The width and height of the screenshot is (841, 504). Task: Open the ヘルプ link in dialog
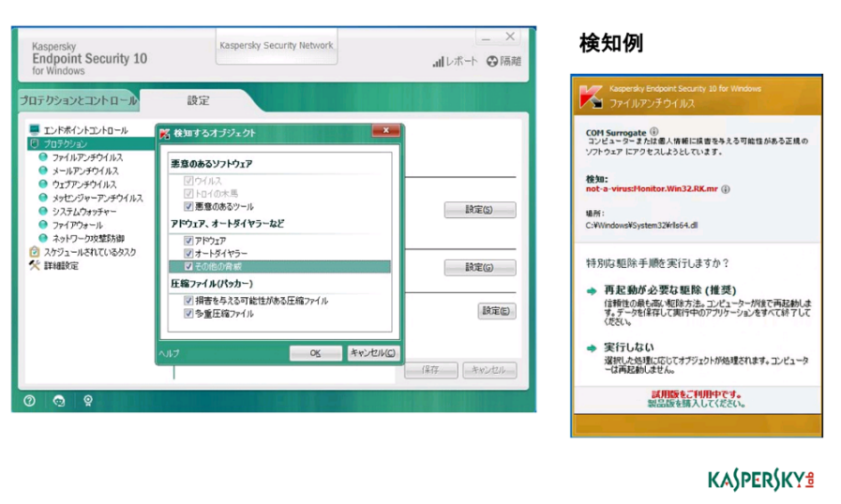[x=169, y=353]
